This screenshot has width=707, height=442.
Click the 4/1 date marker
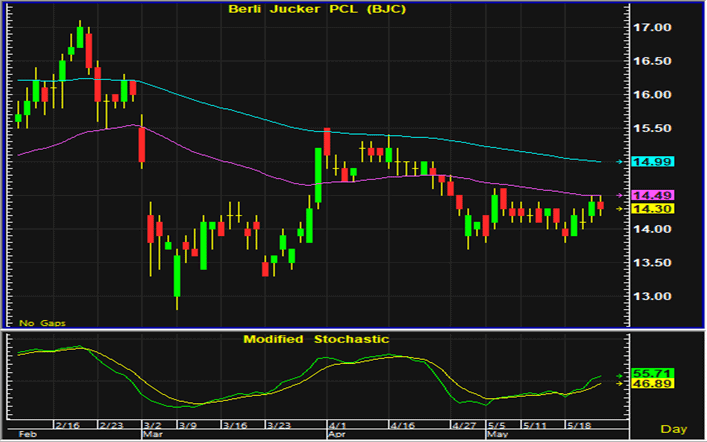(338, 425)
